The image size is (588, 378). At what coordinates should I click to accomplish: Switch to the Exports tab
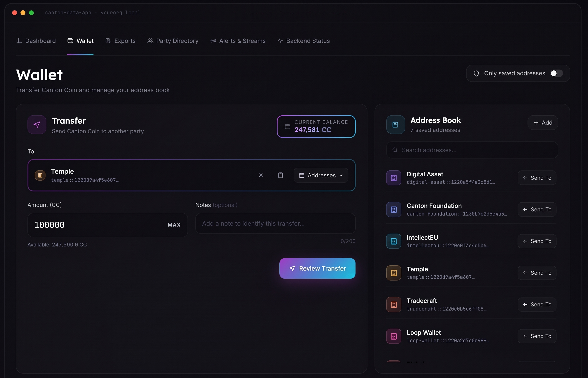pyautogui.click(x=120, y=41)
